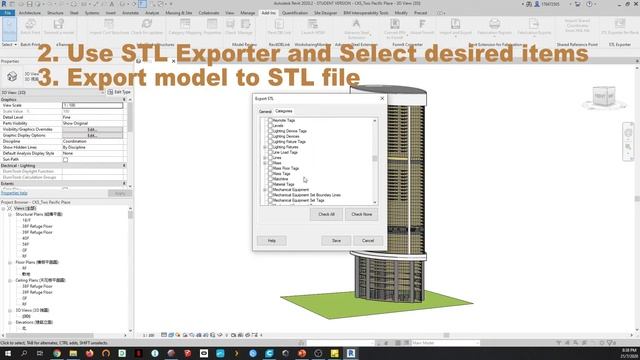Open the Select dropdown under Modify
The image size is (640, 360).
pos(9,44)
